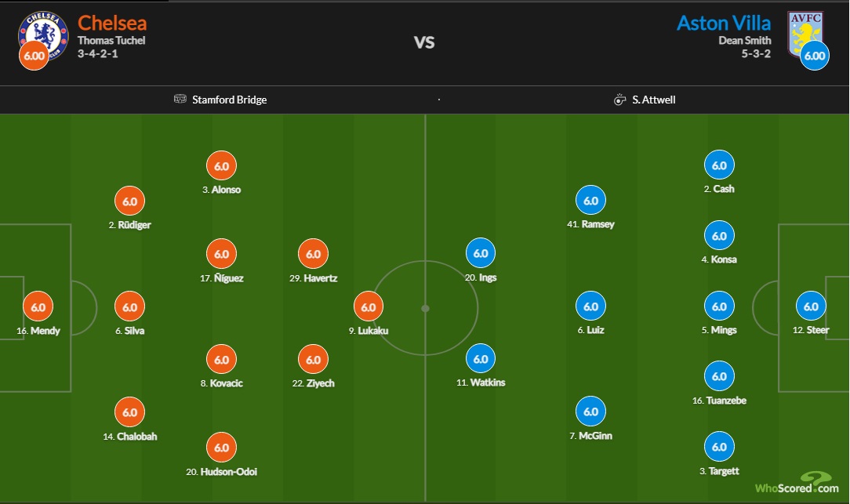Select goalkeeper Mendy's rating circle
The width and height of the screenshot is (850, 504).
tap(38, 307)
